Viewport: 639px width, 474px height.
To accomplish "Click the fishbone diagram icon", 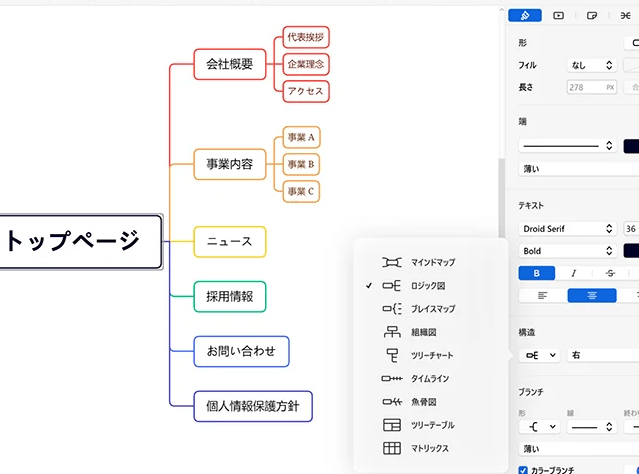I will 392,402.
